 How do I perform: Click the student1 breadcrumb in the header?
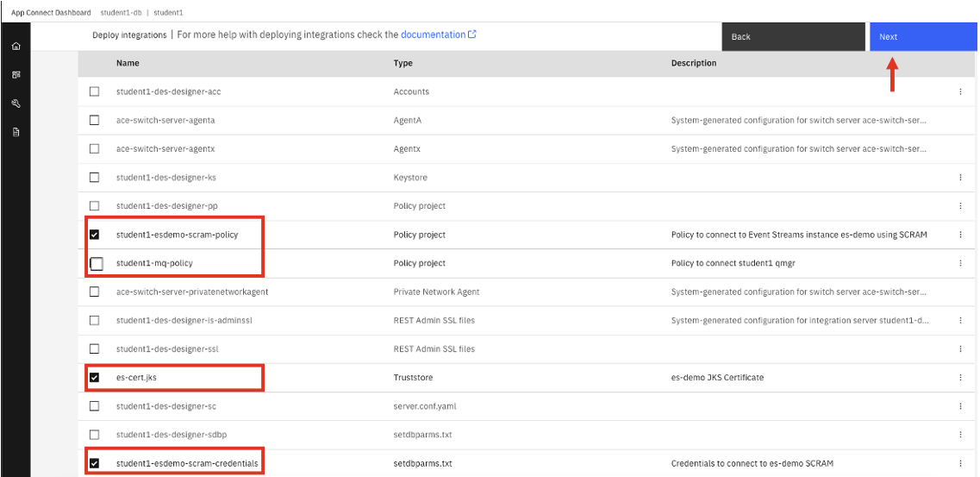(x=168, y=13)
